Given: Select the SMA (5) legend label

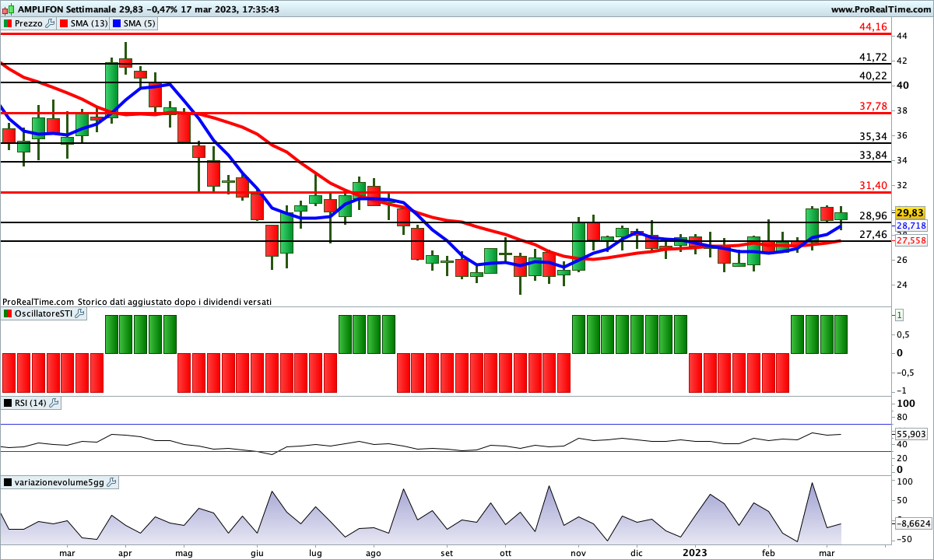Looking at the screenshot, I should 139,23.
